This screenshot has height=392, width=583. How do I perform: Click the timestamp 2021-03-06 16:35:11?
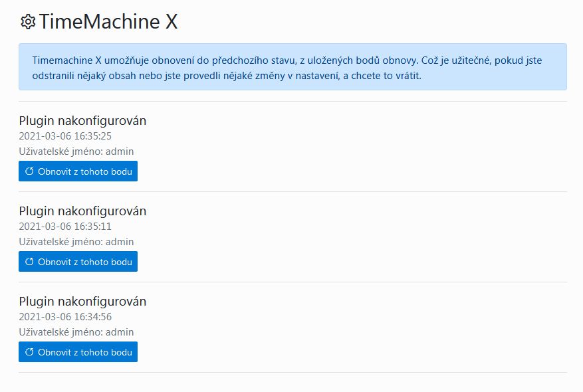65,227
